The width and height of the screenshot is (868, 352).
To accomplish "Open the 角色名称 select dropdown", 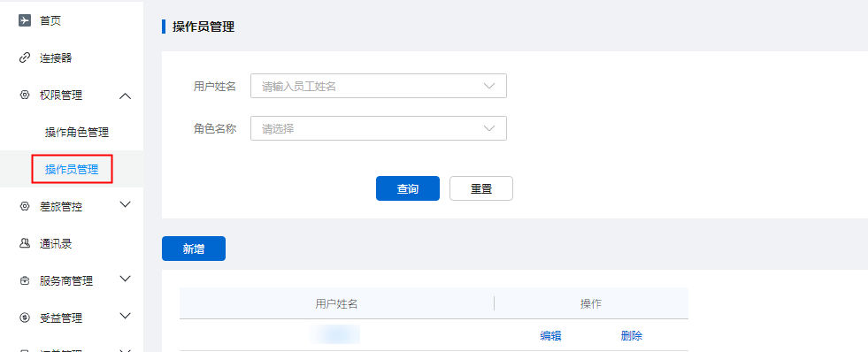I will click(379, 128).
